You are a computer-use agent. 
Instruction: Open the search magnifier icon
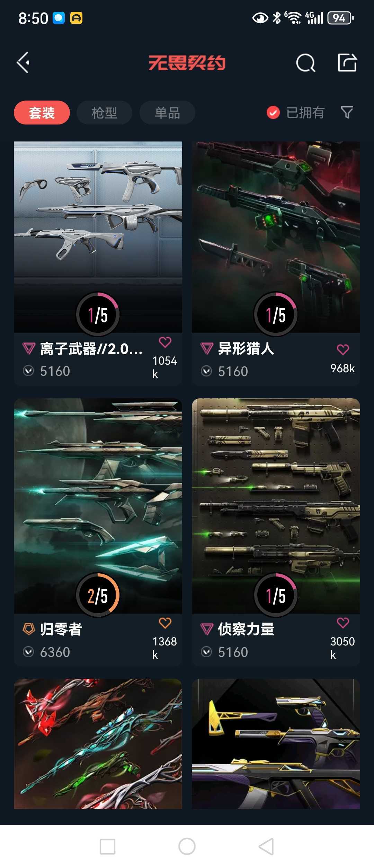click(x=306, y=63)
